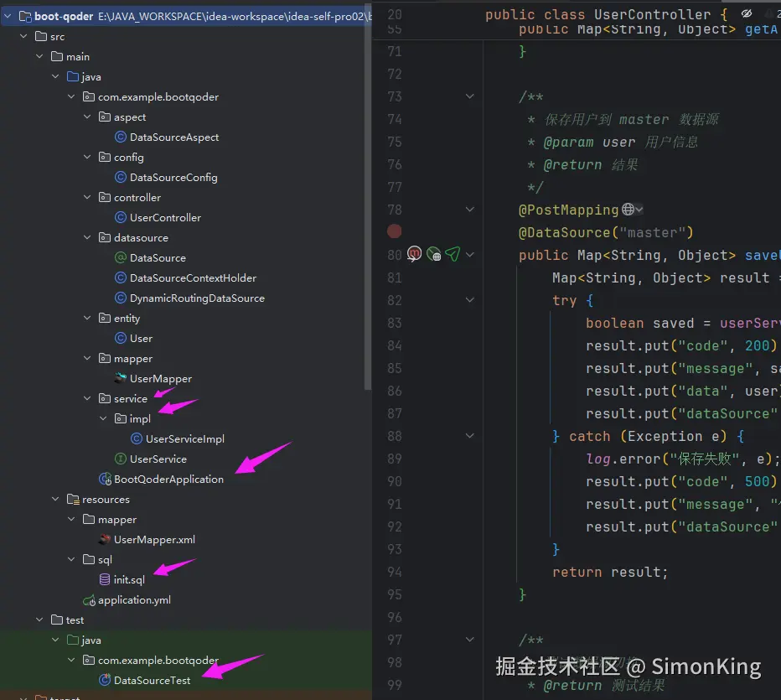Viewport: 781px width, 700px height.
Task: Collapse the src folder
Action: [x=23, y=36]
